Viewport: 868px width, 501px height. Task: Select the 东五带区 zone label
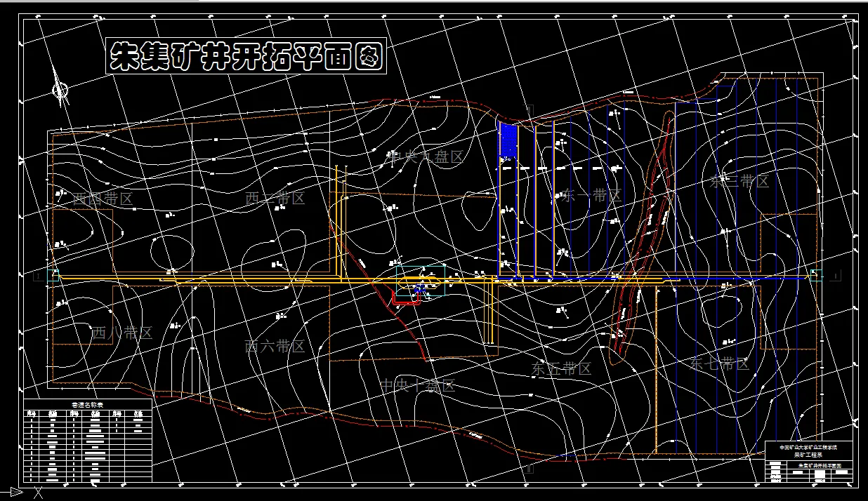tap(562, 368)
